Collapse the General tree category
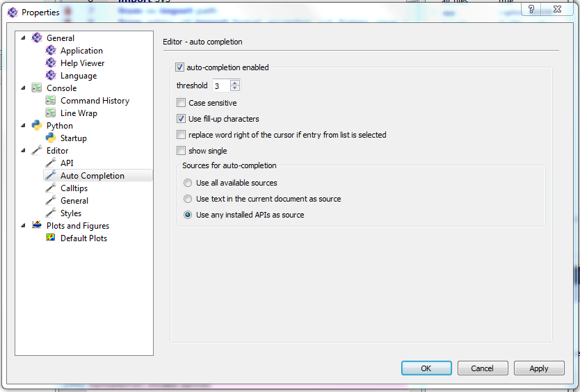The width and height of the screenshot is (580, 392). [x=24, y=38]
